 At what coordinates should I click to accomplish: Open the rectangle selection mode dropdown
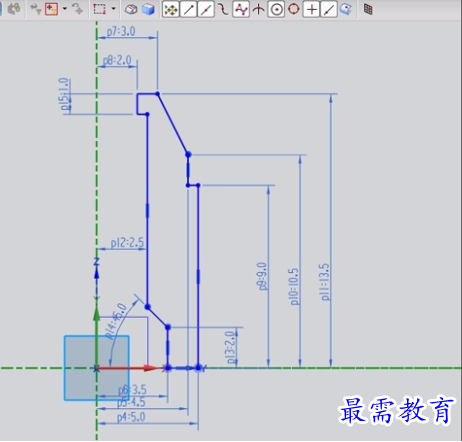[x=113, y=9]
